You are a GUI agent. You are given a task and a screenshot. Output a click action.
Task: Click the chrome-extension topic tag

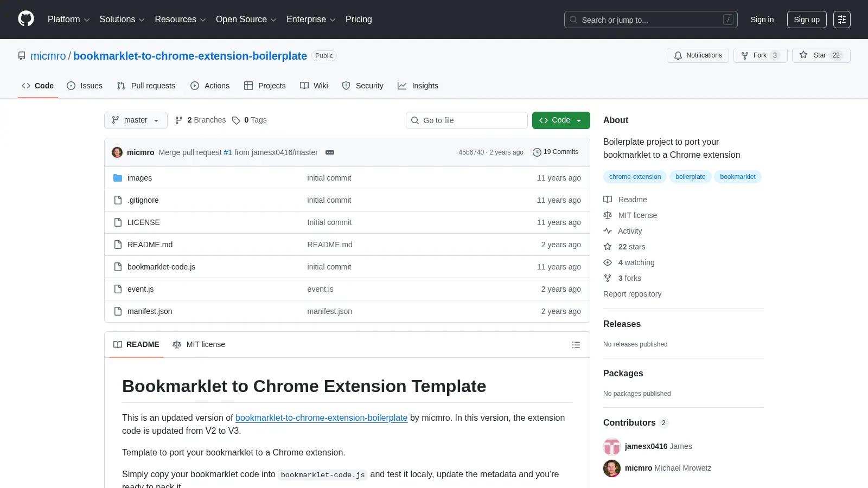click(x=635, y=177)
